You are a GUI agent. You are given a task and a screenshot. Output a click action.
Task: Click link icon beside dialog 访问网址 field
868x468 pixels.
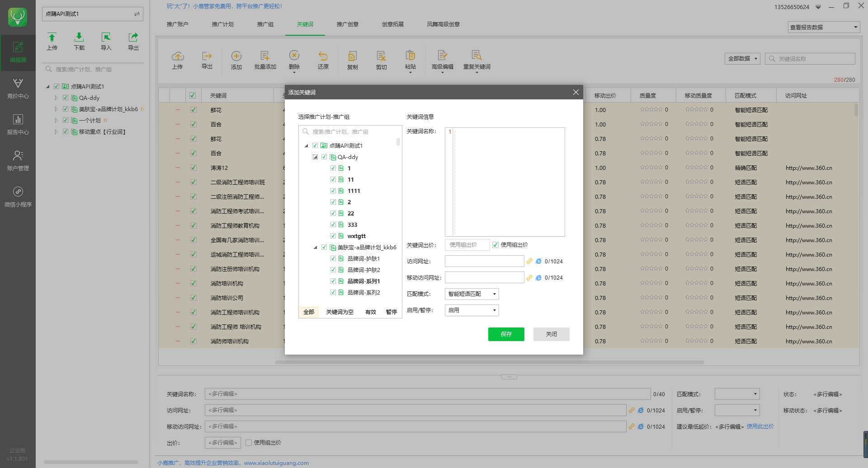pyautogui.click(x=529, y=261)
